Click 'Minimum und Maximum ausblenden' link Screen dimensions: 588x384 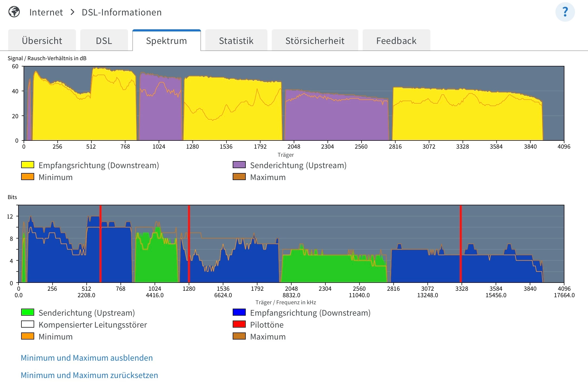pos(87,358)
